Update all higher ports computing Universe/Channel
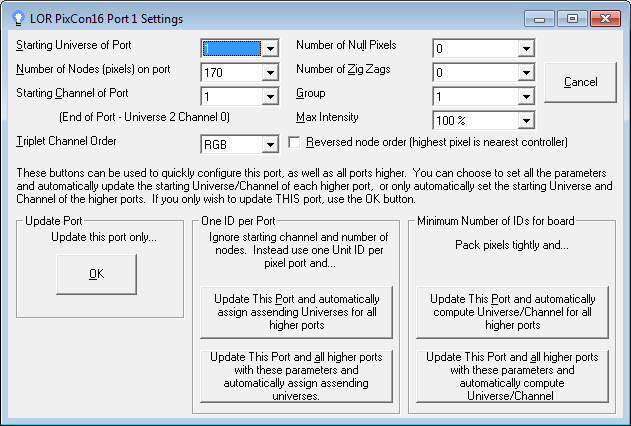This screenshot has width=631, height=426. [x=511, y=375]
